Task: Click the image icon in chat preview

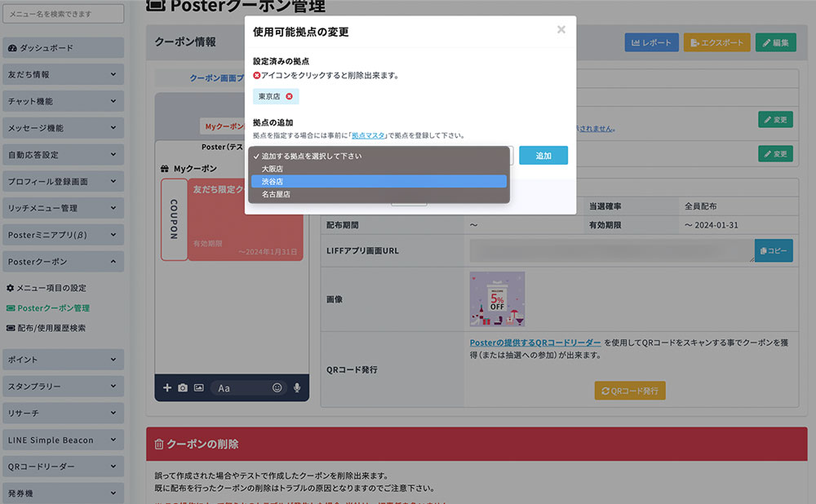Action: pos(199,387)
